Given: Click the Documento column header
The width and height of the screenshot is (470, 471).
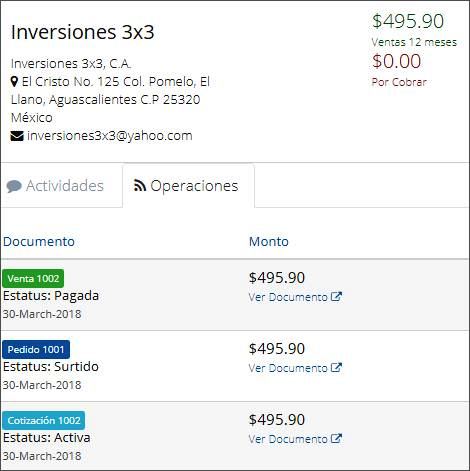Looking at the screenshot, I should pyautogui.click(x=39, y=242).
